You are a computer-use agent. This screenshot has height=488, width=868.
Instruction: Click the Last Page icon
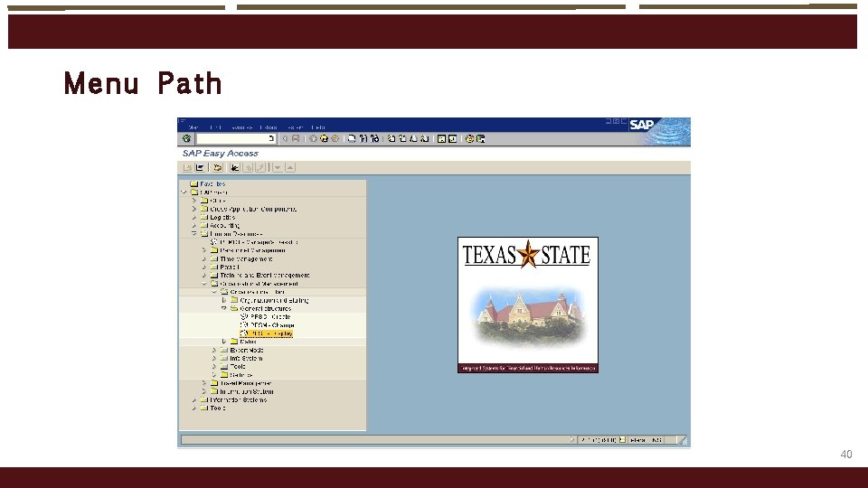coord(425,138)
